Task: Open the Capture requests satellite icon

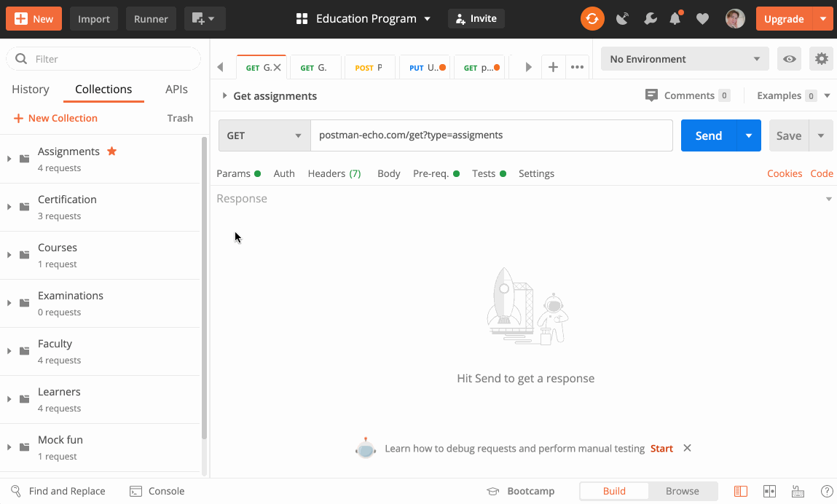Action: (x=622, y=18)
